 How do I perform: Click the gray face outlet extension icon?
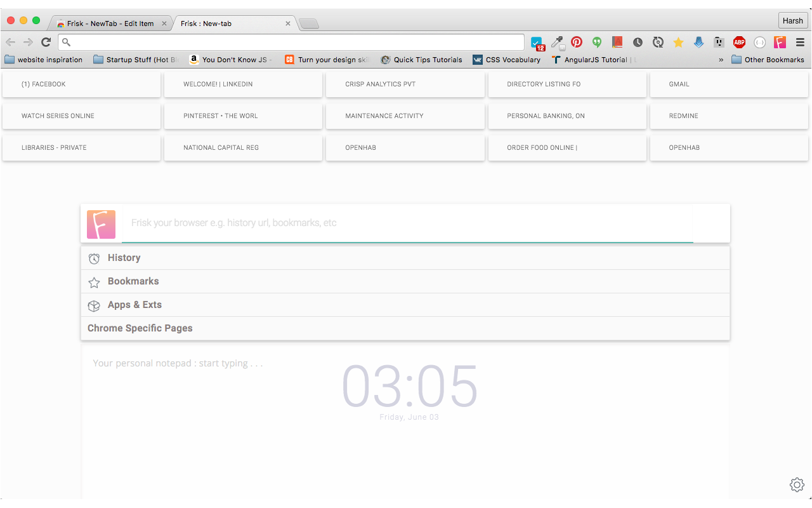tap(719, 42)
